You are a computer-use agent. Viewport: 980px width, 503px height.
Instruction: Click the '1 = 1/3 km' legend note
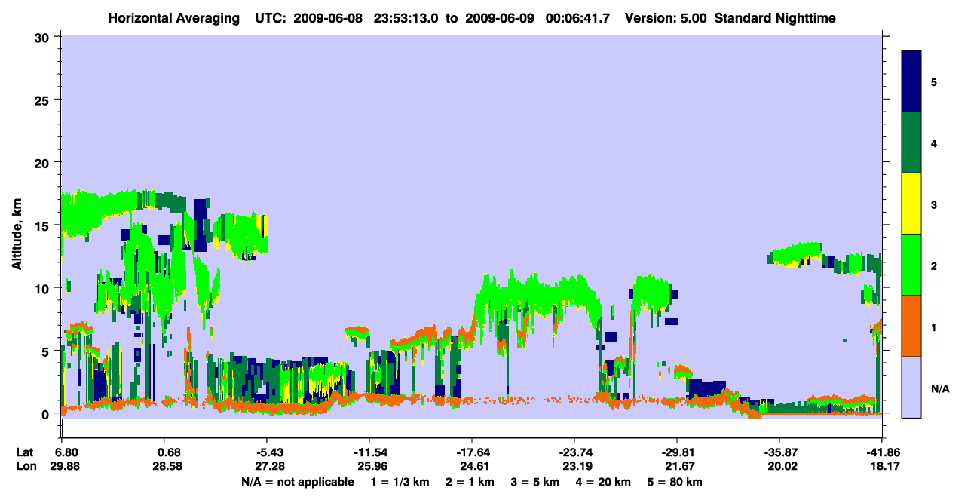(401, 482)
